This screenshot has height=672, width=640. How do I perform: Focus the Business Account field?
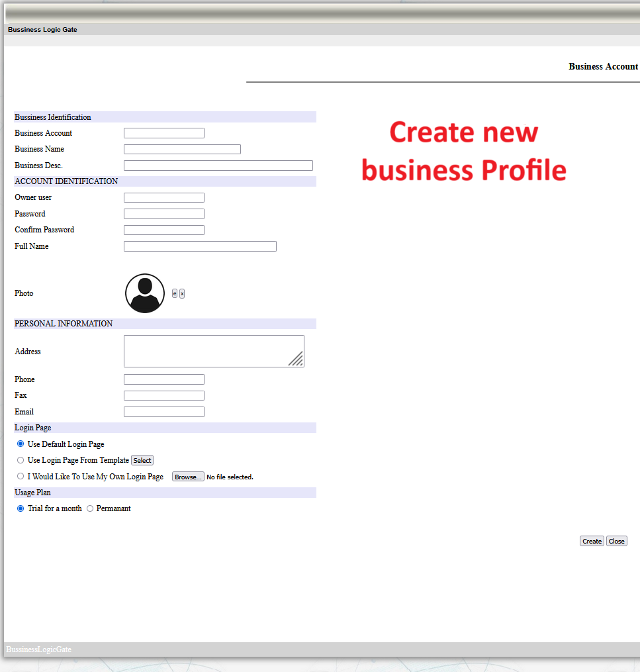[163, 133]
